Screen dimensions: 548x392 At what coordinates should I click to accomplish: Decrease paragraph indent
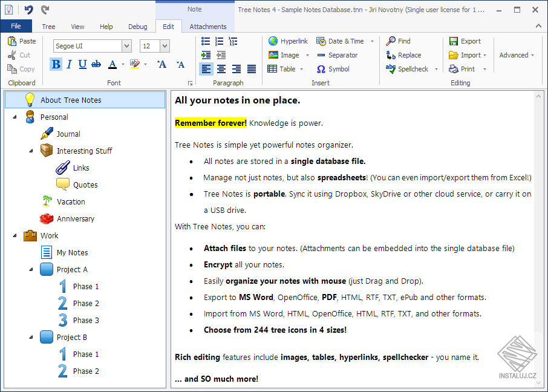[221, 55]
